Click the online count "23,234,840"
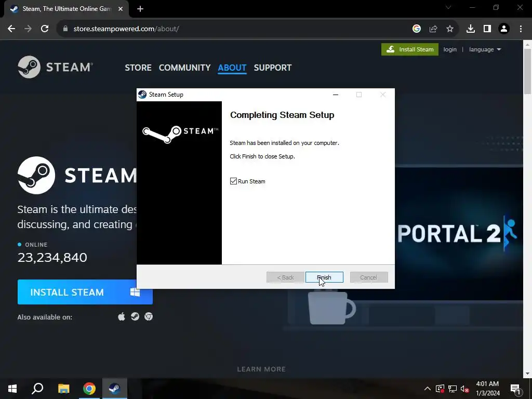The width and height of the screenshot is (532, 399). [52, 258]
